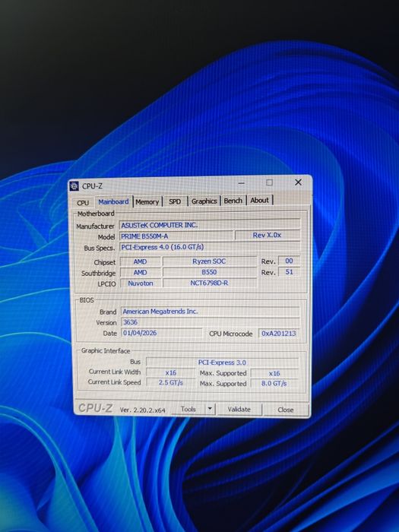Minimize the CPU-Z window
The image size is (399, 532).
[x=242, y=183]
